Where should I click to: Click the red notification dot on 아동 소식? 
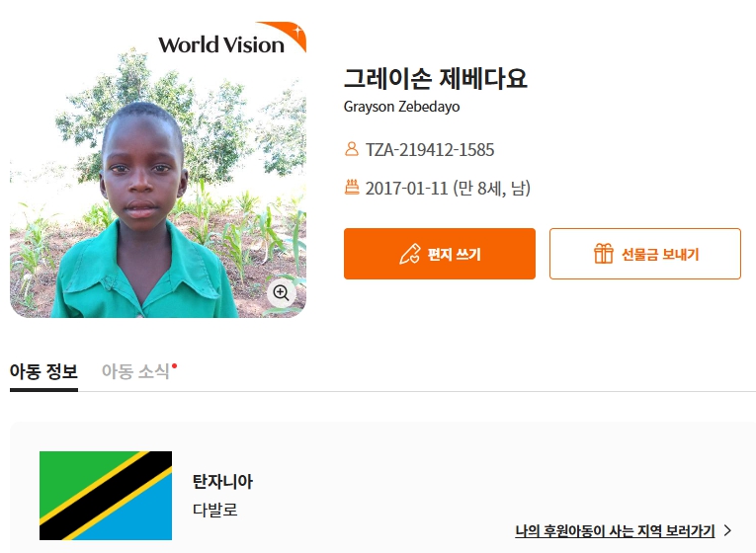point(175,366)
